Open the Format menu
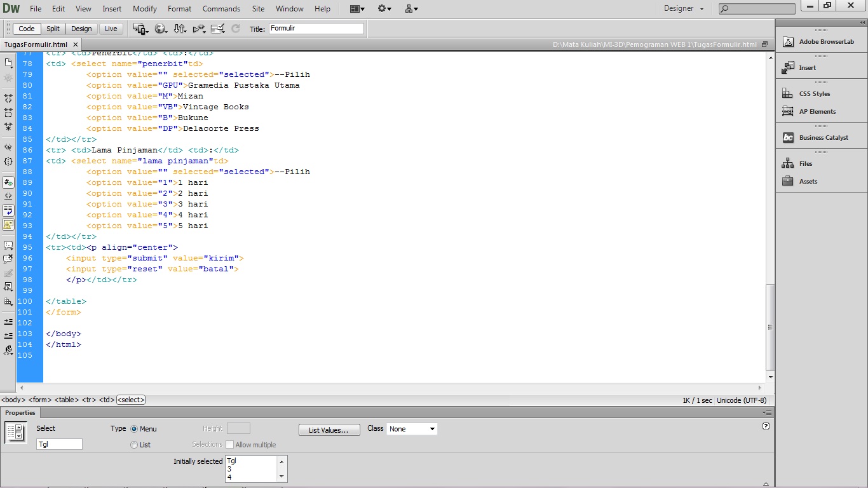 click(180, 9)
